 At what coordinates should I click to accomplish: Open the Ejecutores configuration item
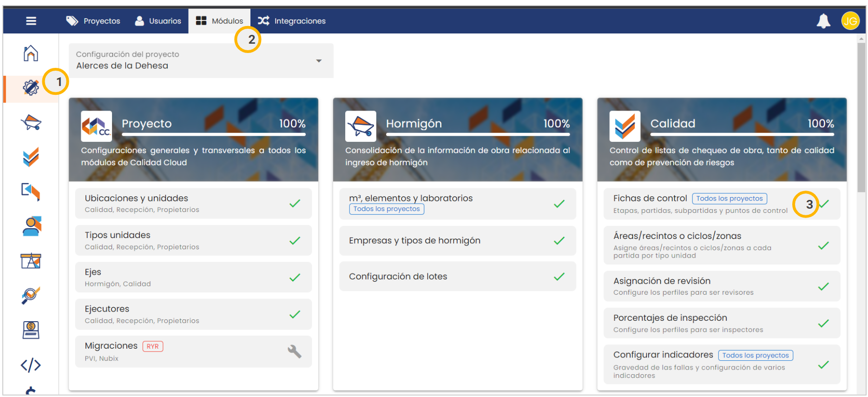point(193,314)
